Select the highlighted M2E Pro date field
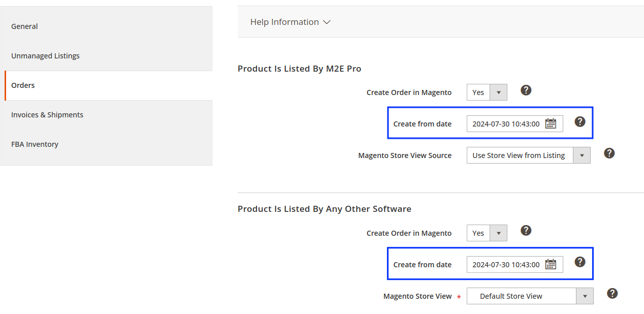Image resolution: width=644 pixels, height=314 pixels. 508,123
